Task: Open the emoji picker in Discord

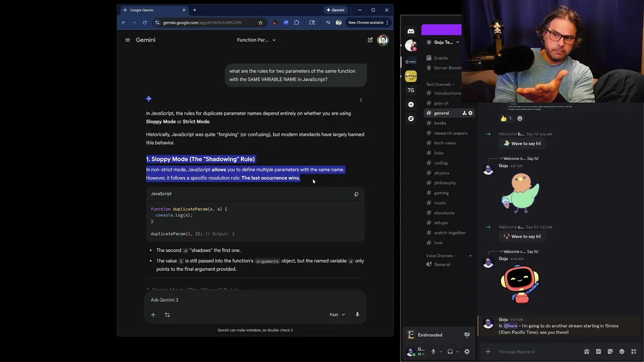Action: 622,351
